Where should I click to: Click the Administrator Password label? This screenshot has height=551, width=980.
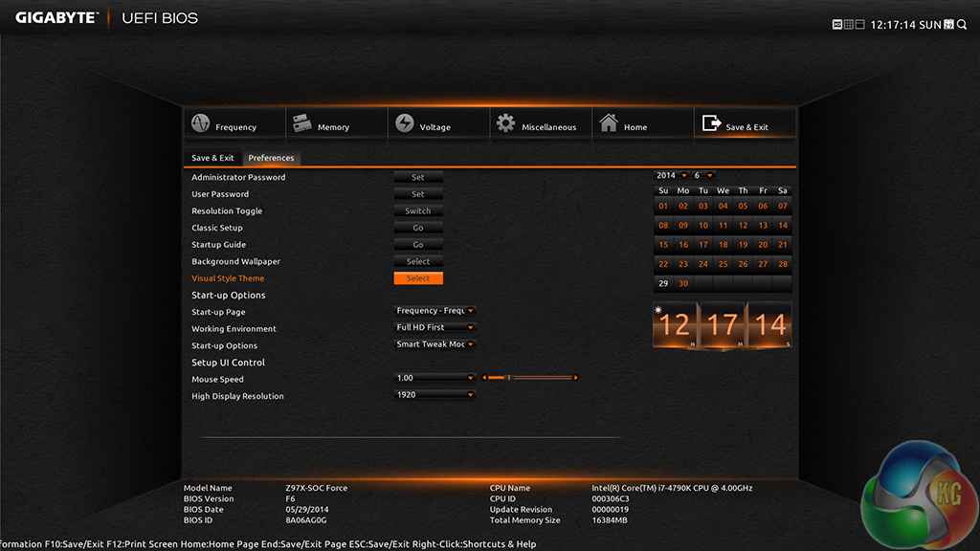[238, 177]
